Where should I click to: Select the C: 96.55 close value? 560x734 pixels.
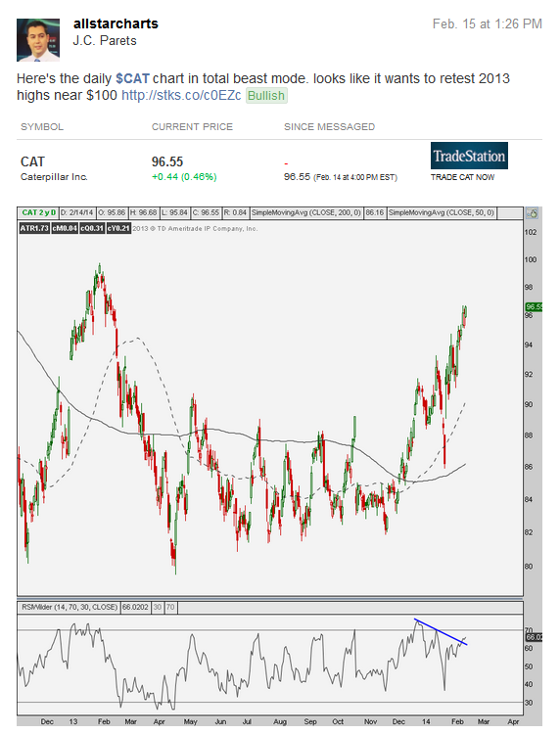pos(206,212)
